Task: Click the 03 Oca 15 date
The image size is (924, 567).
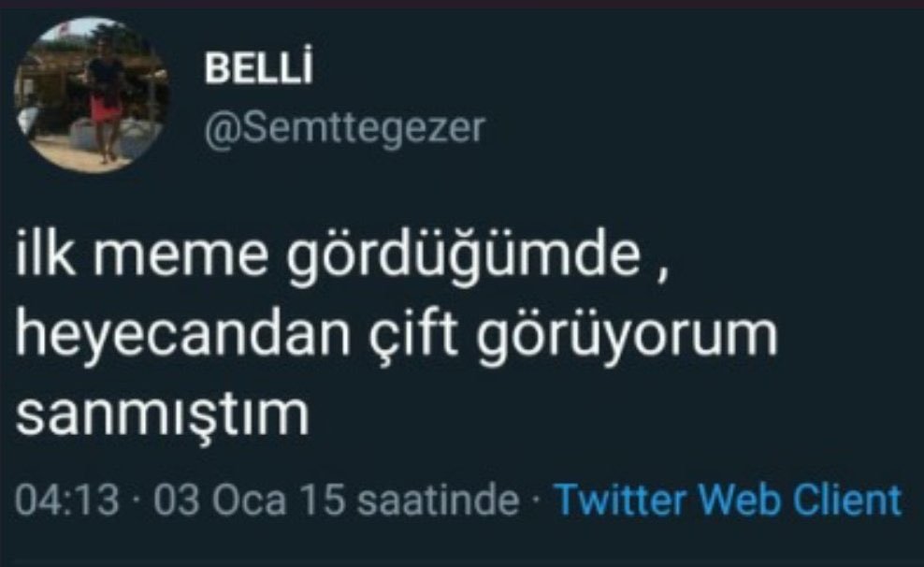Action: (x=250, y=501)
